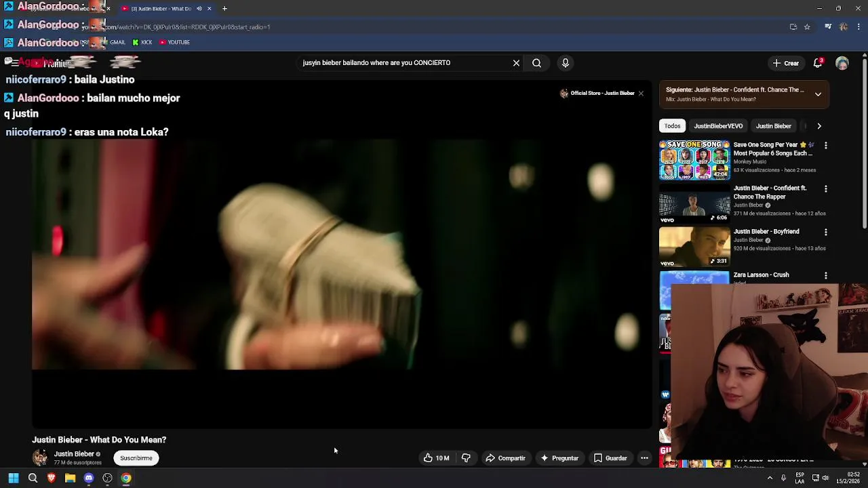Bookmark this page with star icon
This screenshot has width=868, height=488.
pos(807,27)
